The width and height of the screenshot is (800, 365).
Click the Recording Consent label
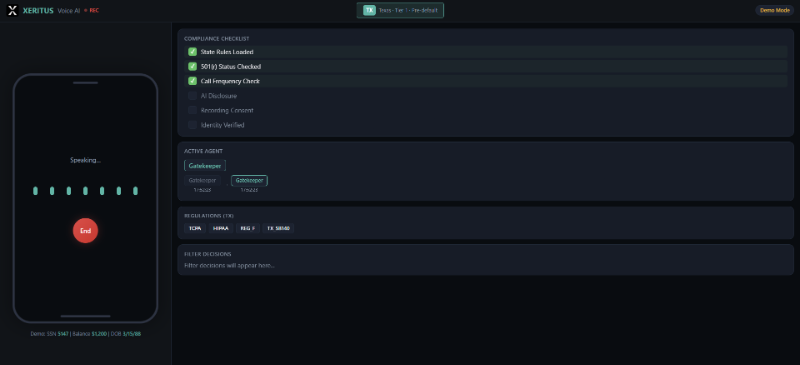coord(227,110)
